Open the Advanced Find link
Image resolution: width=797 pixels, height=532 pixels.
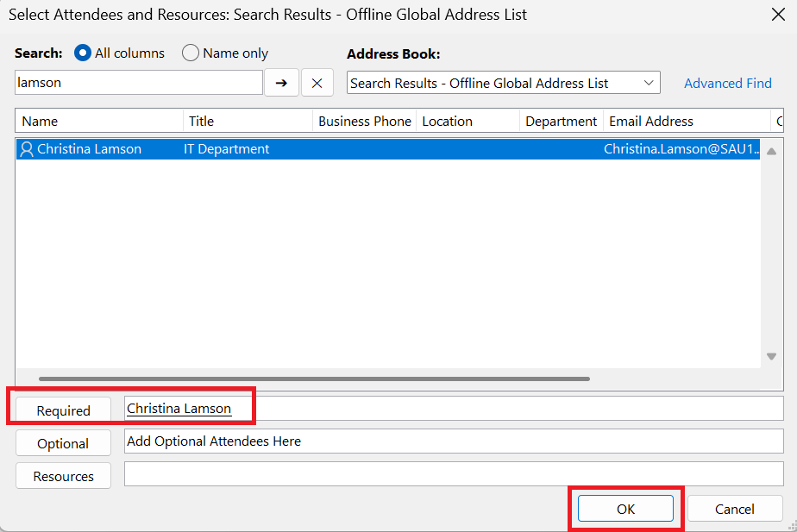(x=727, y=83)
